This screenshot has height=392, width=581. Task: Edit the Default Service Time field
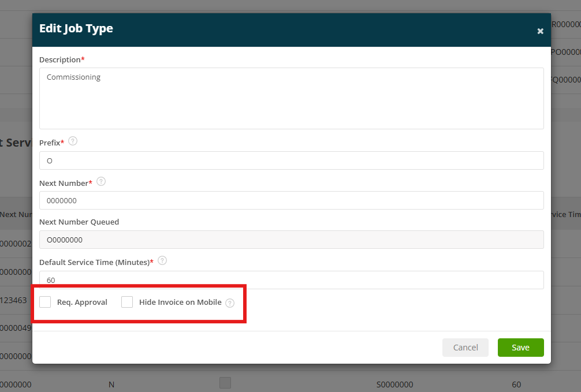(292, 280)
